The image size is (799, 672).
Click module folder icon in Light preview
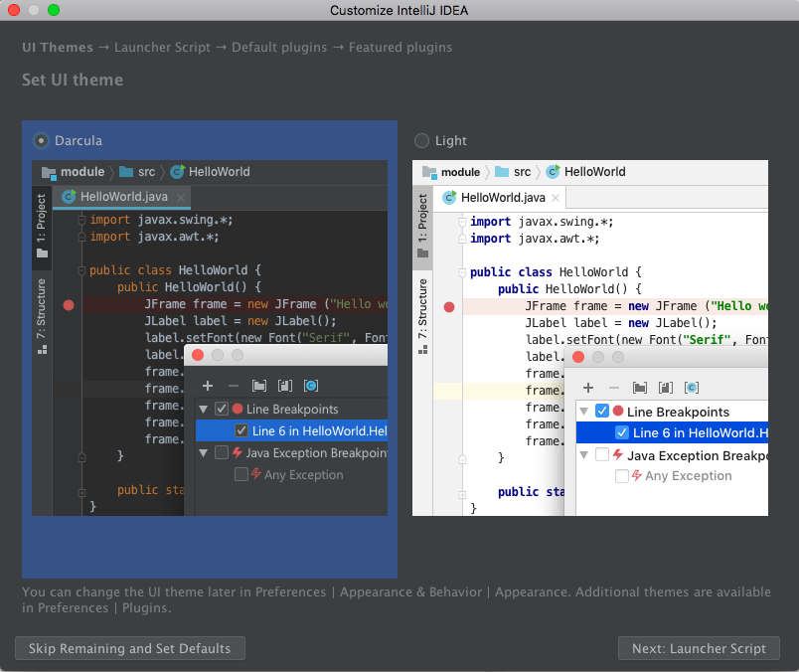pos(429,172)
